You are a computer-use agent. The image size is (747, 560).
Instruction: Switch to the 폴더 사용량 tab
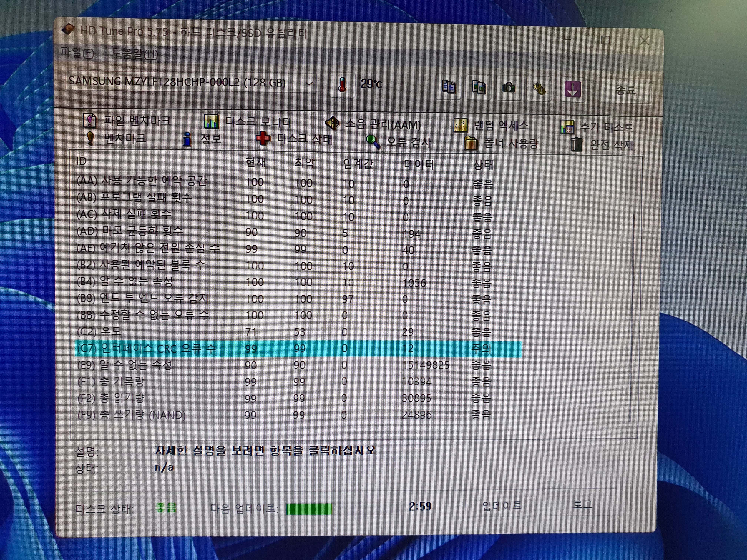pyautogui.click(x=501, y=143)
